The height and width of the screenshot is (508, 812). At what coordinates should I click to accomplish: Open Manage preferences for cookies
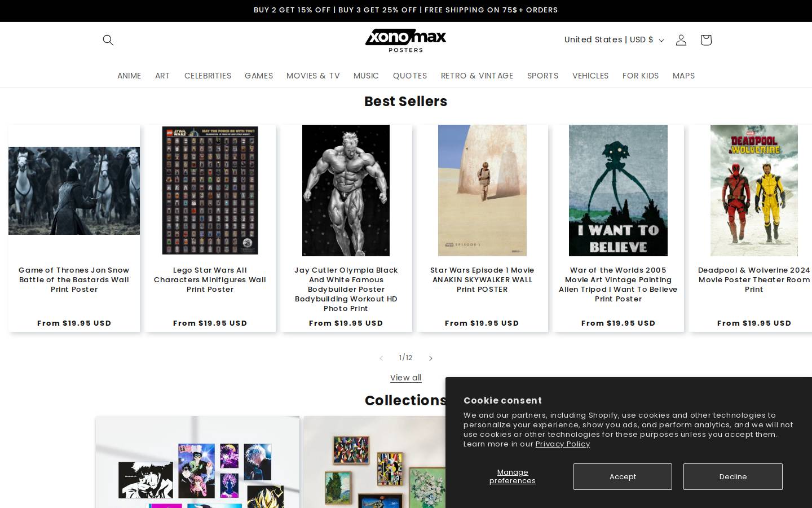pos(513,476)
